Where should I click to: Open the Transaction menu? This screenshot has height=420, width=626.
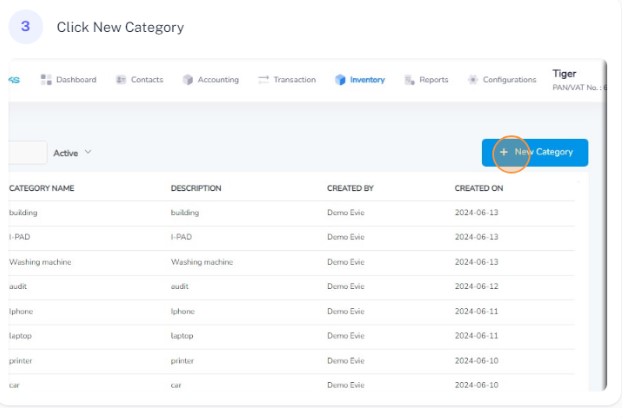tap(287, 79)
